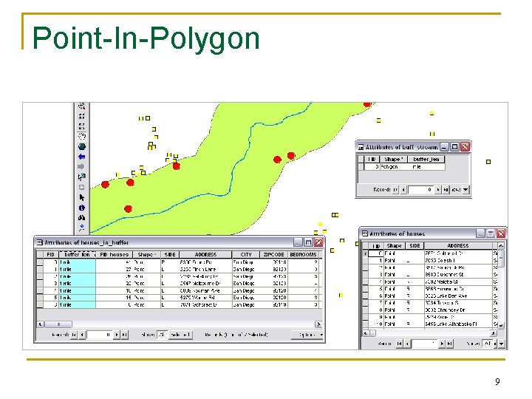This screenshot has height=399, width=532.
Task: Select the row with 5270 address in houses_in_buffer
Action: (179, 298)
